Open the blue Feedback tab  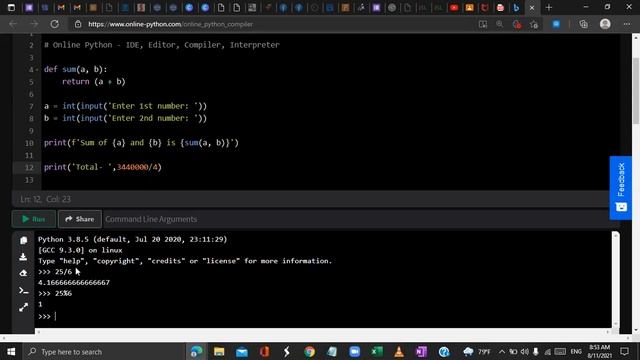click(621, 188)
